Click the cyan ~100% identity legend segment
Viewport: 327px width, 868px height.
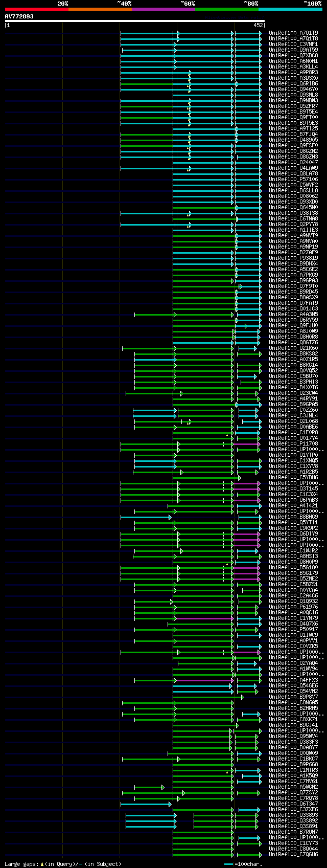[290, 9]
